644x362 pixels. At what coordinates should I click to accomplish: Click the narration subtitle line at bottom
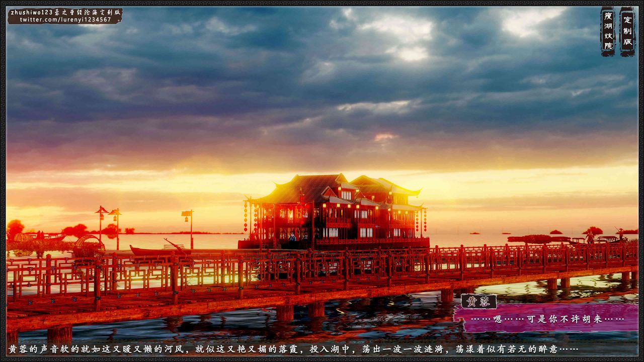tap(293, 349)
